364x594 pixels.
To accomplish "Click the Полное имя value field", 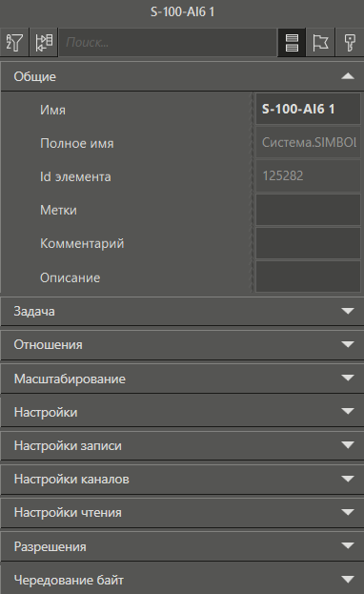I will point(308,142).
